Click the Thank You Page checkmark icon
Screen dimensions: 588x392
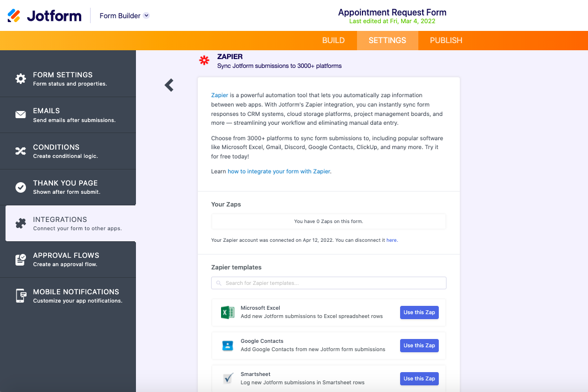[20, 187]
